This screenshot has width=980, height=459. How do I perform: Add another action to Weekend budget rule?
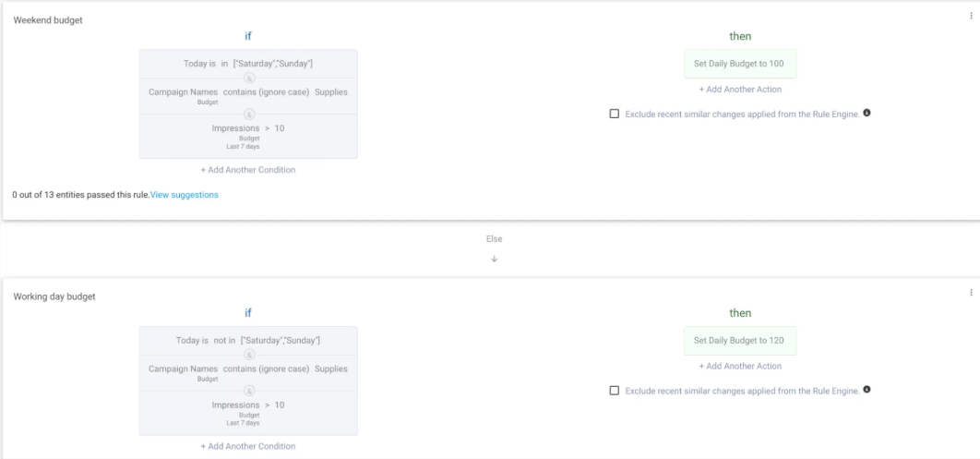click(x=739, y=90)
